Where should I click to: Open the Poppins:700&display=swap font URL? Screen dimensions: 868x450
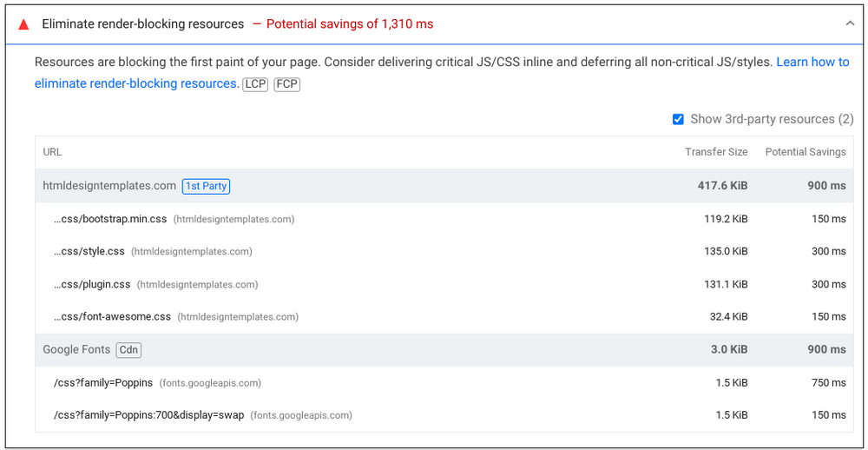[148, 415]
